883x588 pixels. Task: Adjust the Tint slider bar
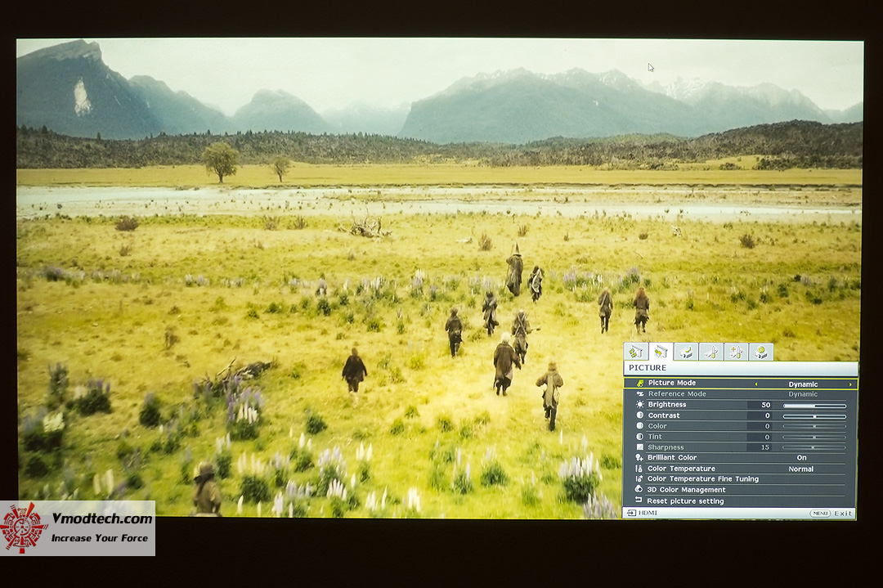[814, 437]
